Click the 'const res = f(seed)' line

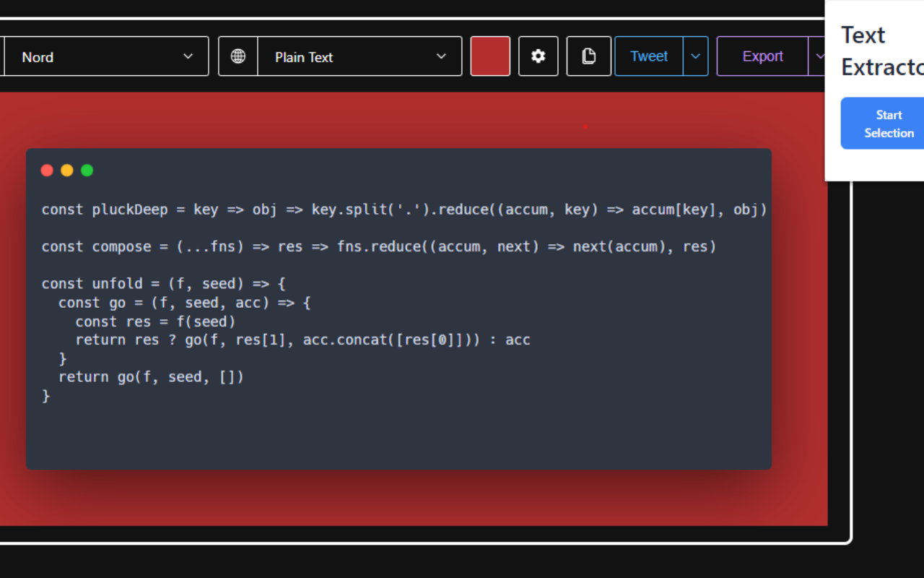coord(155,322)
